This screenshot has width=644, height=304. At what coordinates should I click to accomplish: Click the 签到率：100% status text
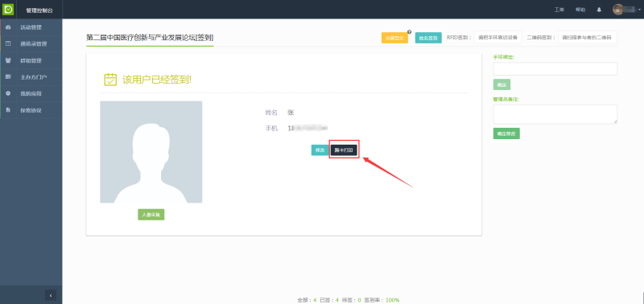pos(382,300)
